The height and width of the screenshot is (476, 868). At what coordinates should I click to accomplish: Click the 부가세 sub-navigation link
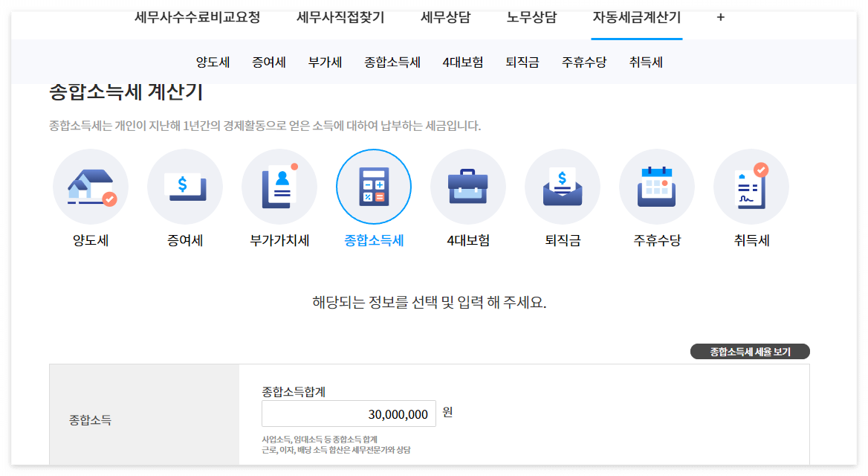tap(324, 63)
